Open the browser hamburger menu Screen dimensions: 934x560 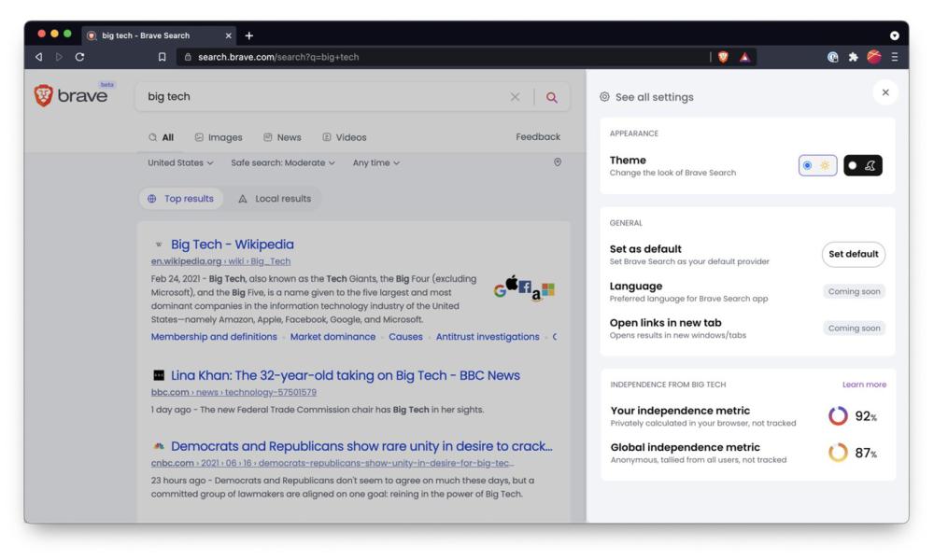894,57
